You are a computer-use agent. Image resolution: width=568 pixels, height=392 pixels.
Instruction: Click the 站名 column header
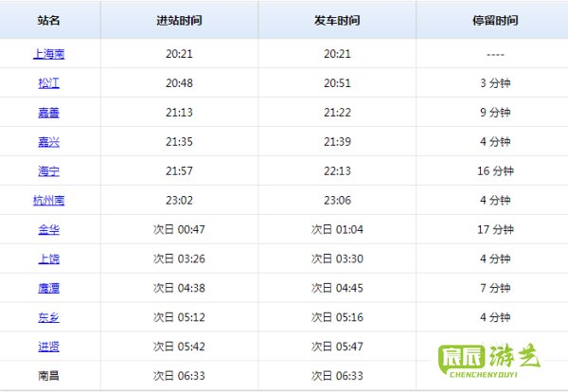pyautogui.click(x=48, y=20)
